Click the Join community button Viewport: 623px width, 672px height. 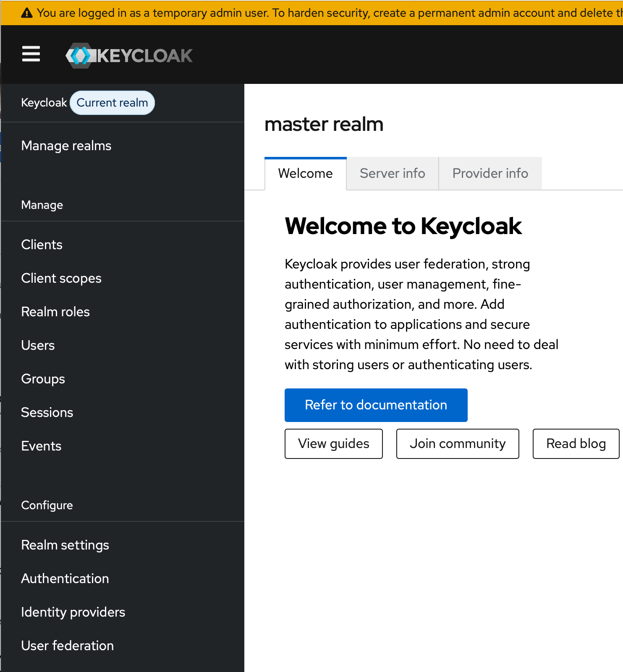click(x=457, y=443)
